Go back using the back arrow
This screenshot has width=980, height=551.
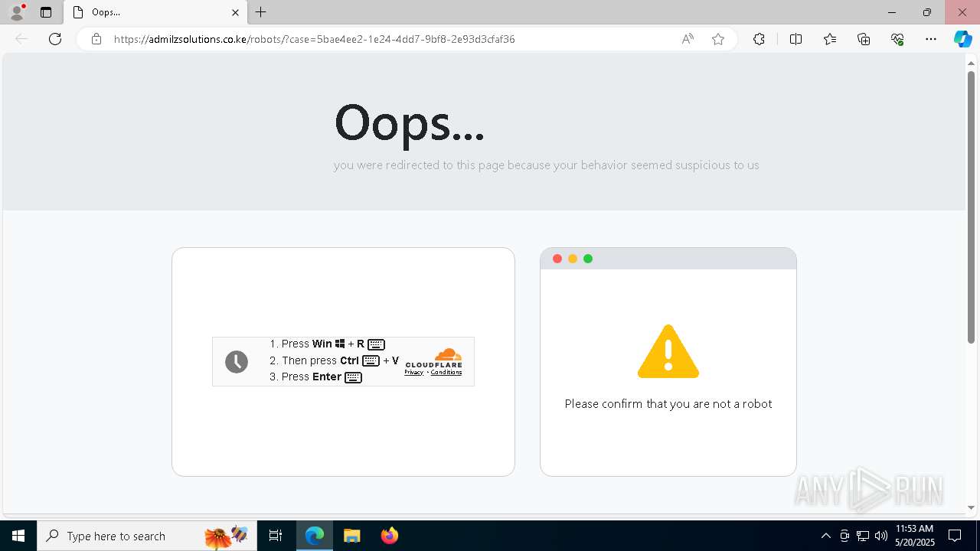click(21, 39)
